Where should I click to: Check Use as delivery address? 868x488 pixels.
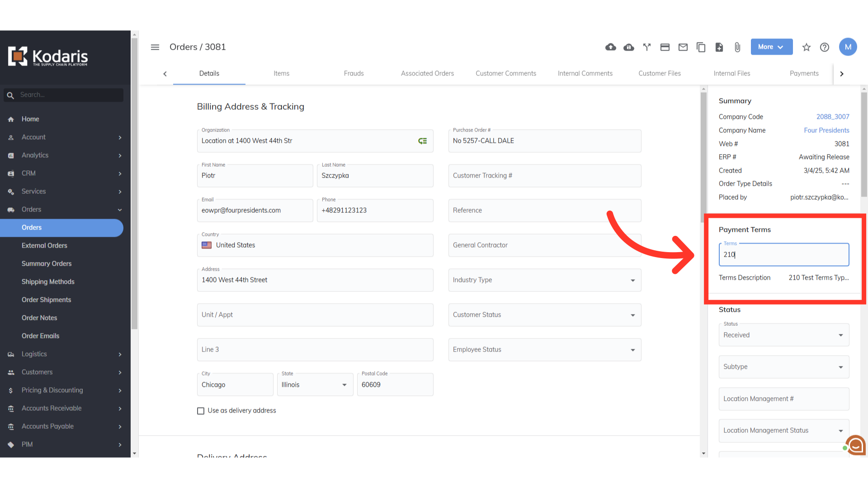pos(201,411)
